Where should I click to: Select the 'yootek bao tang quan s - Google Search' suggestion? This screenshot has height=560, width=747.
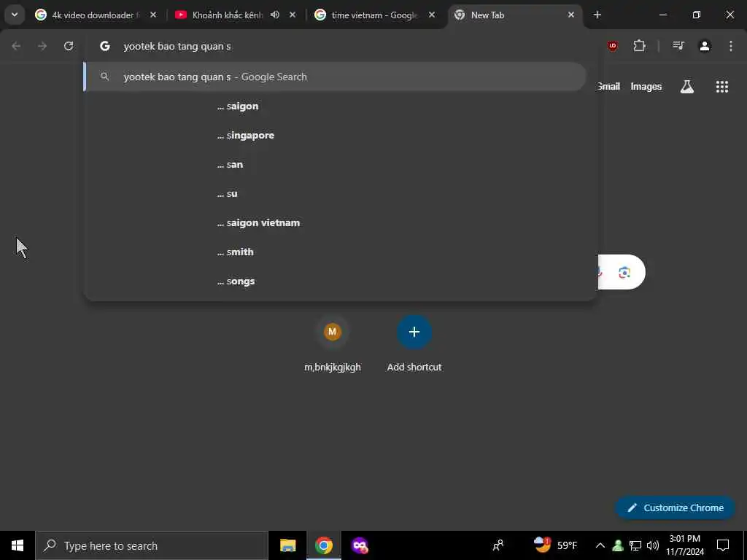pyautogui.click(x=335, y=77)
